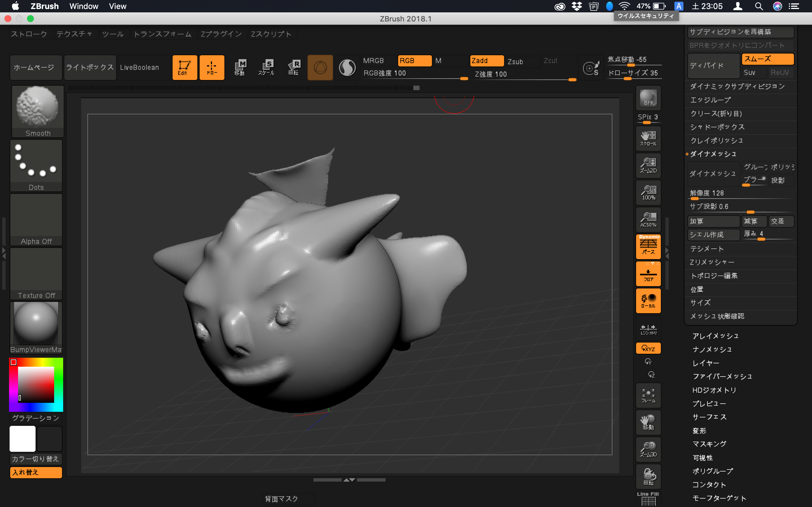Open the macOS Window menu

coord(83,6)
